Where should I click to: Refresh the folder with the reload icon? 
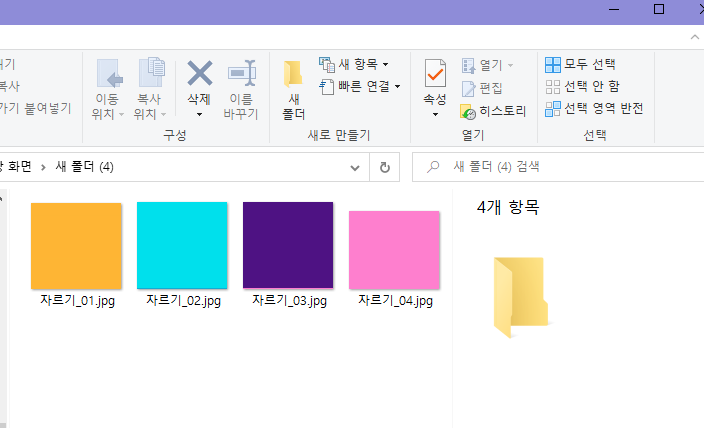385,168
